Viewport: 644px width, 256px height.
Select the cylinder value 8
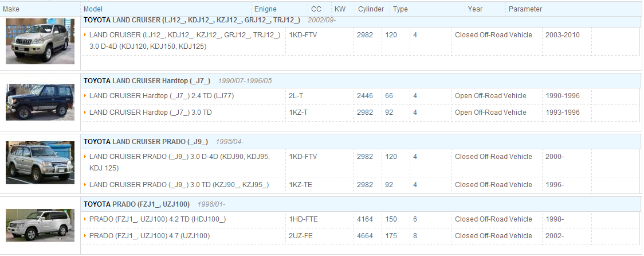pos(415,236)
